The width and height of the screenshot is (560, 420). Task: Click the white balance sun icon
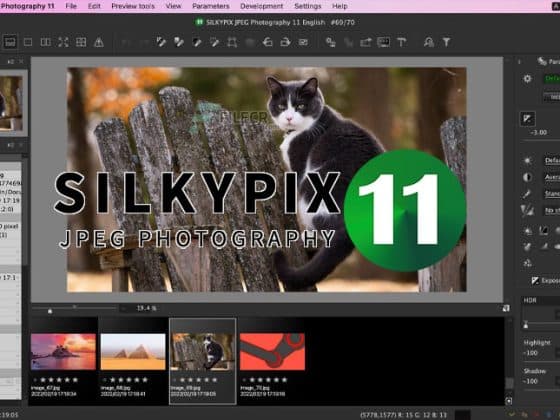(x=528, y=161)
